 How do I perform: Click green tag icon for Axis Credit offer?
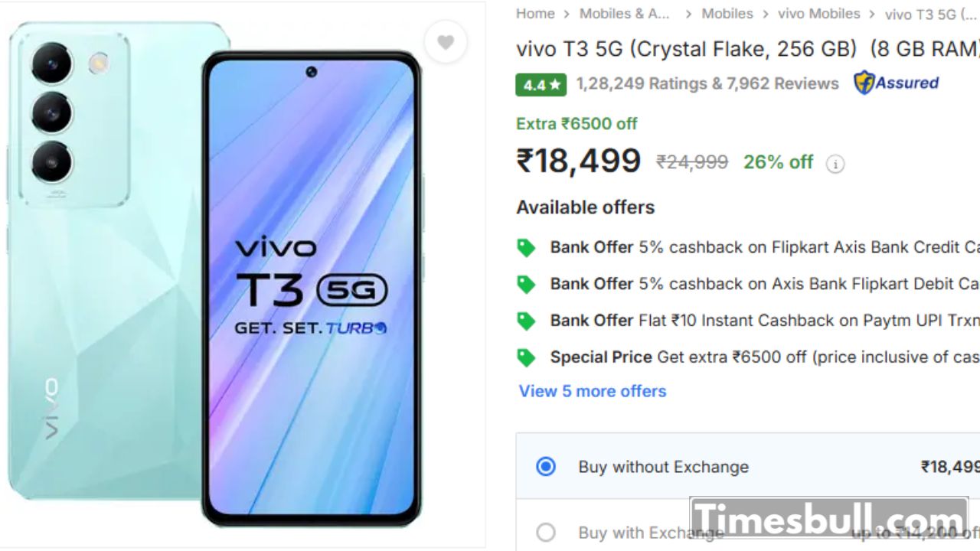[x=526, y=247]
